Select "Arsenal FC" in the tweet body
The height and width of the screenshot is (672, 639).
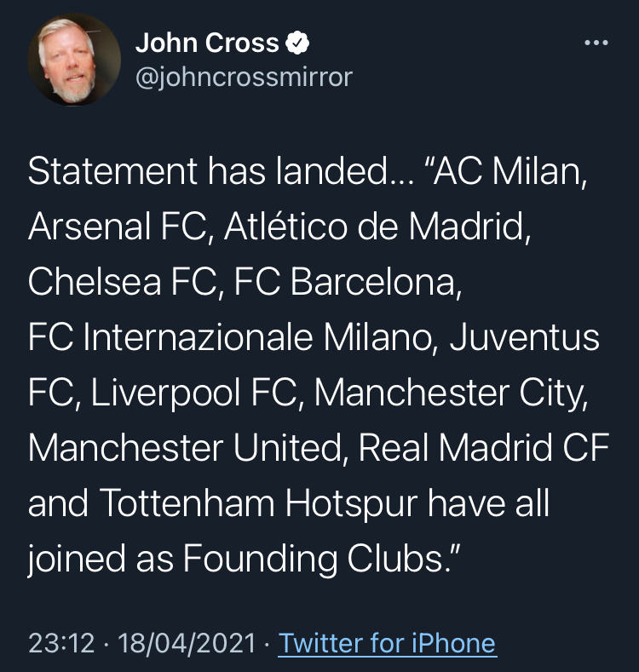tap(119, 227)
